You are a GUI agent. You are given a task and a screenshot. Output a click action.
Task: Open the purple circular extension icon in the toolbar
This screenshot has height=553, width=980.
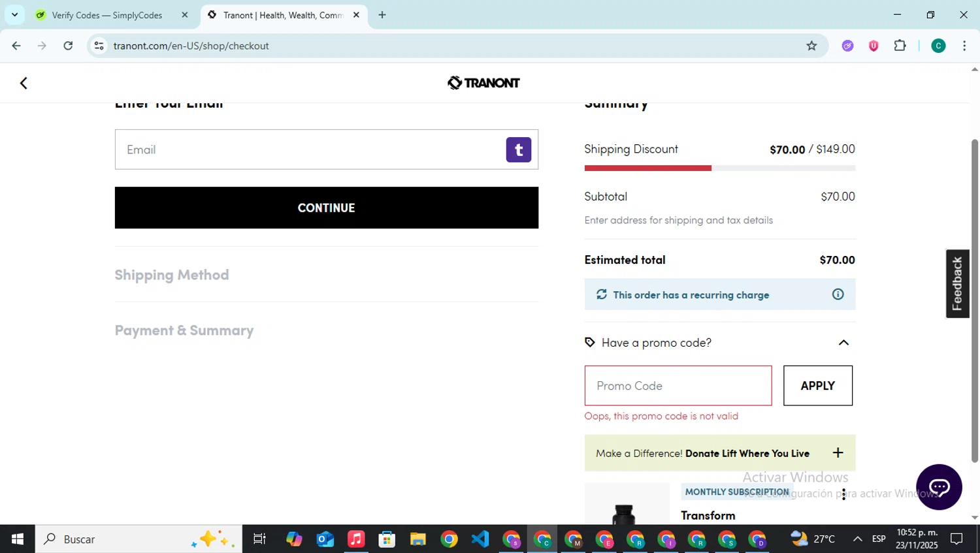click(847, 46)
